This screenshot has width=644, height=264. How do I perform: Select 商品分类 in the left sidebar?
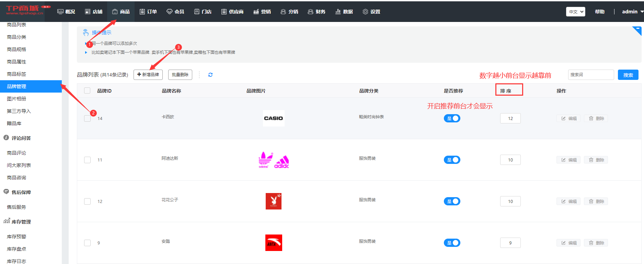pos(16,37)
